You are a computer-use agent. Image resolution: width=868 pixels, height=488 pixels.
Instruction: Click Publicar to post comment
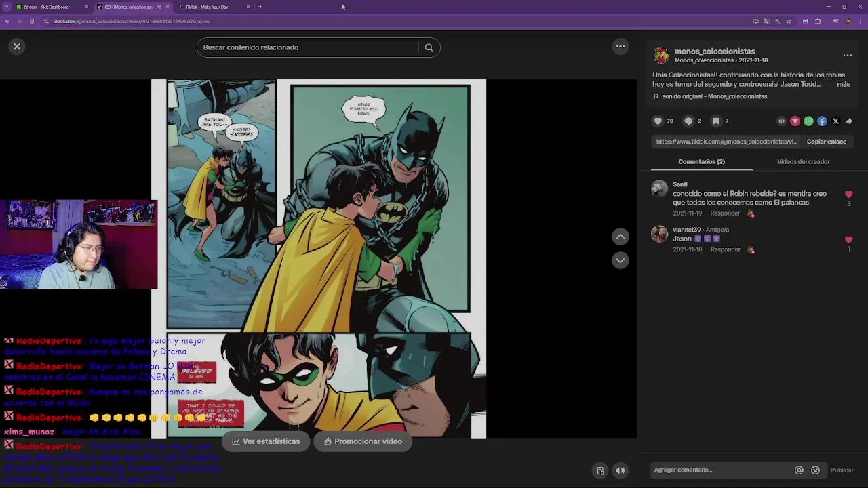pyautogui.click(x=842, y=470)
